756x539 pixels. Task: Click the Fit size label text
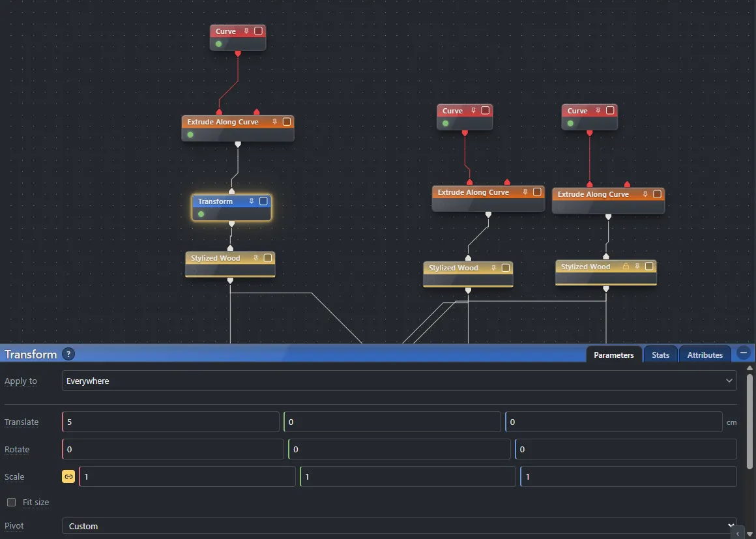point(36,503)
